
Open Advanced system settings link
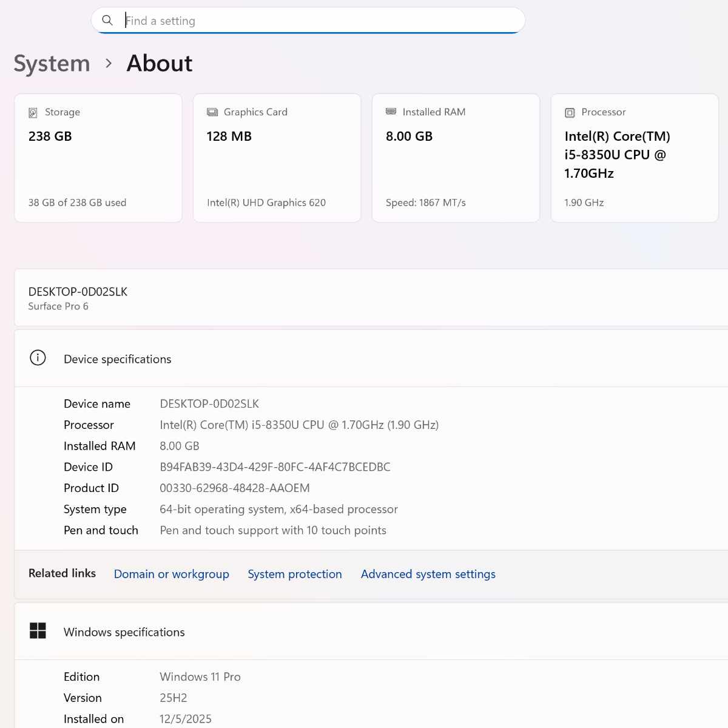coord(428,574)
